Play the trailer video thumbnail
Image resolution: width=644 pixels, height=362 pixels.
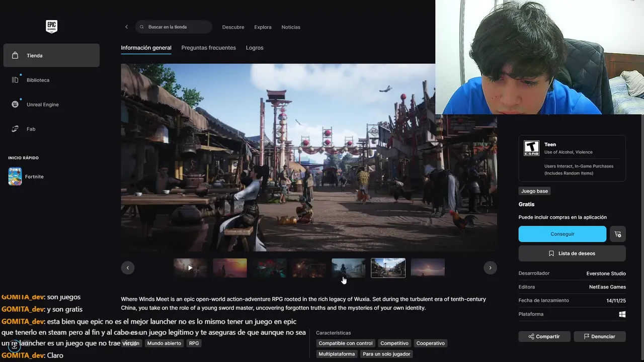coord(190,268)
